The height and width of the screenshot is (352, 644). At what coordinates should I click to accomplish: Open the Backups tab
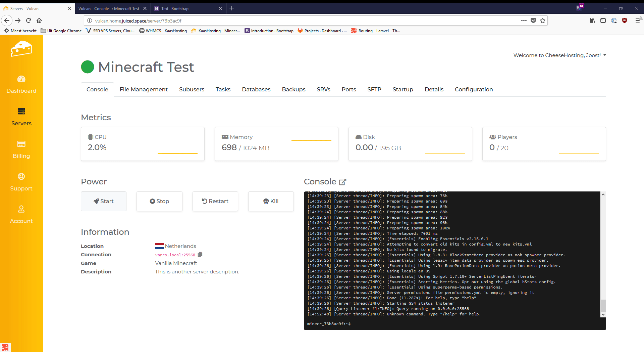tap(293, 89)
